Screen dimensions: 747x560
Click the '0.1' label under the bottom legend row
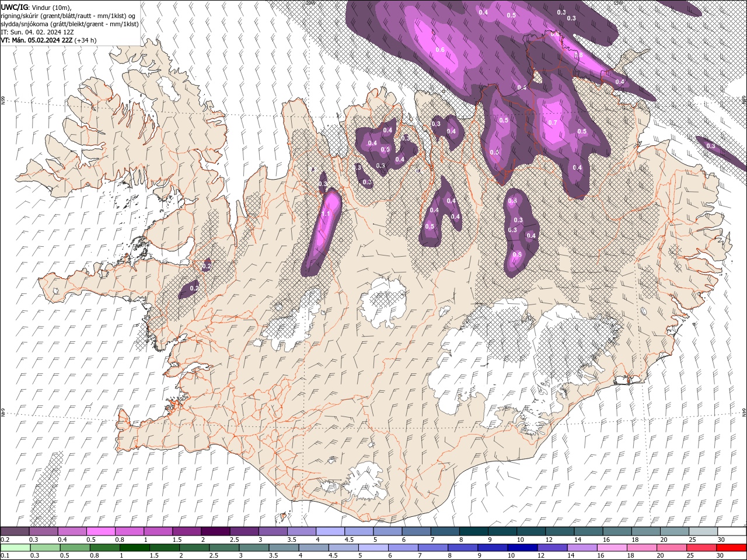click(5, 556)
